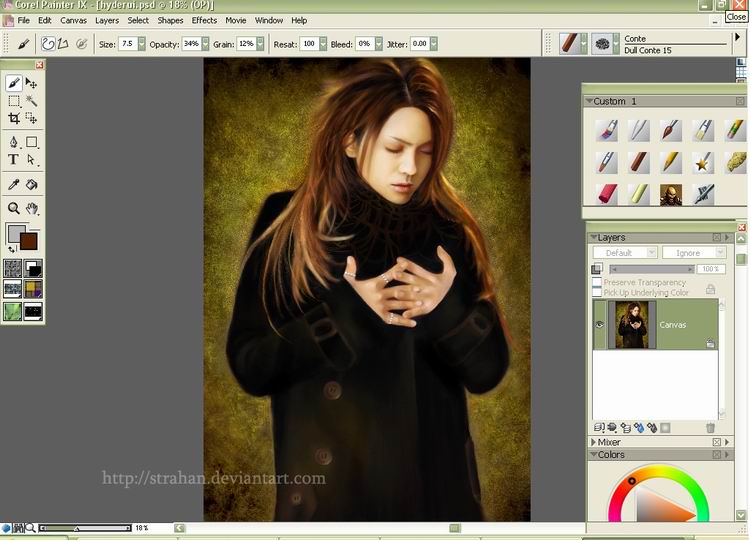Collapse the Colors panel
Image resolution: width=750 pixels, height=540 pixels.
pos(593,454)
